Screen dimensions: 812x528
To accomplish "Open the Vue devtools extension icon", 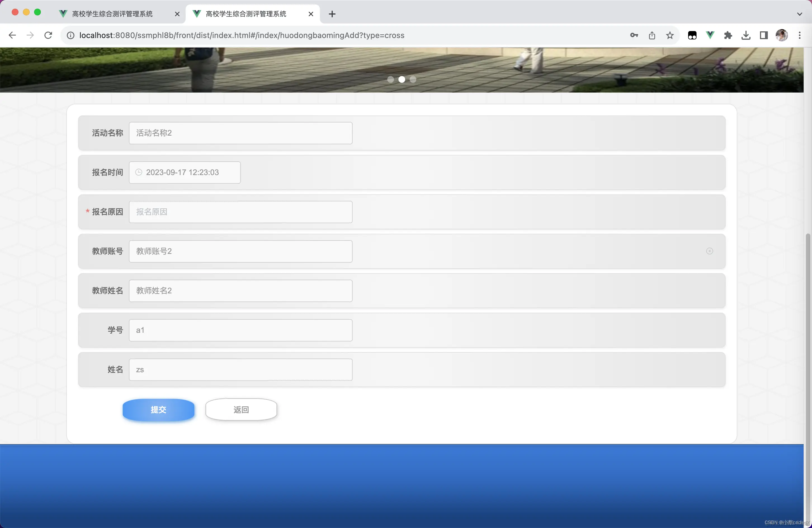I will [710, 35].
